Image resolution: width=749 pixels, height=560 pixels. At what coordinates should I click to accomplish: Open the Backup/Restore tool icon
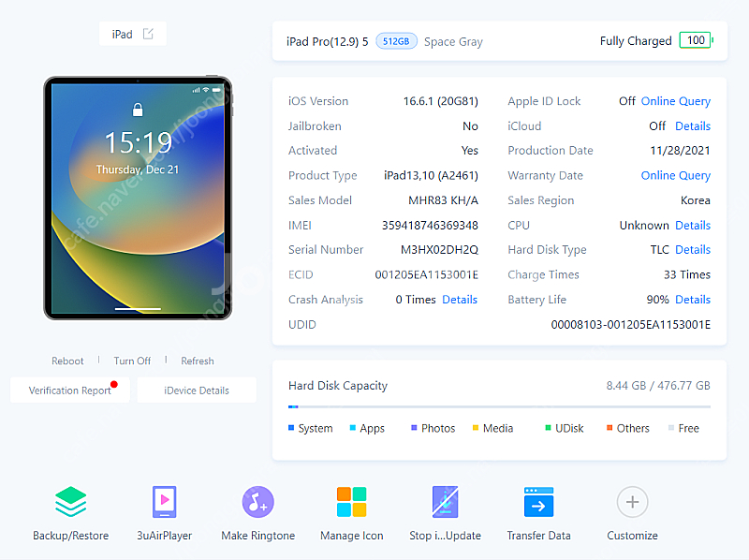tap(71, 502)
